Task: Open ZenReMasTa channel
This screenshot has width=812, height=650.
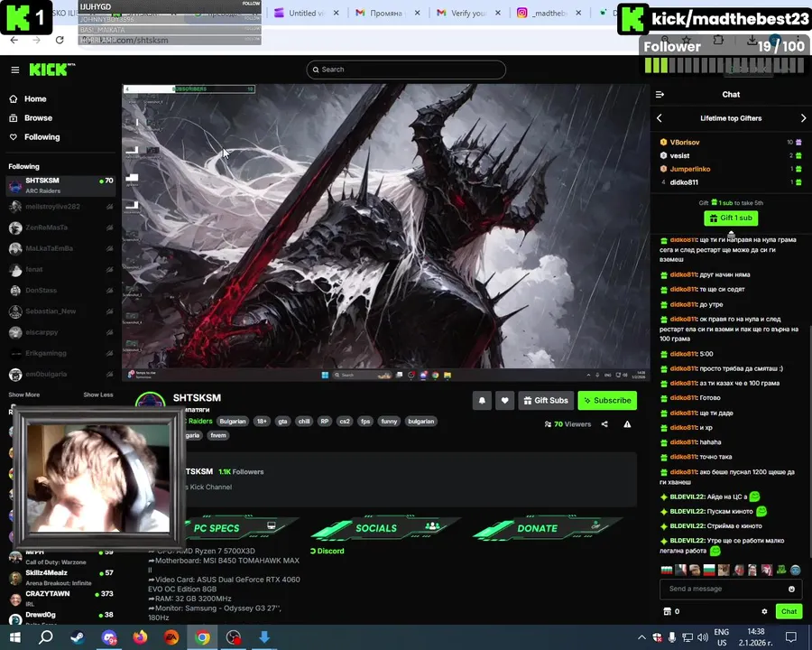Action: (x=60, y=227)
